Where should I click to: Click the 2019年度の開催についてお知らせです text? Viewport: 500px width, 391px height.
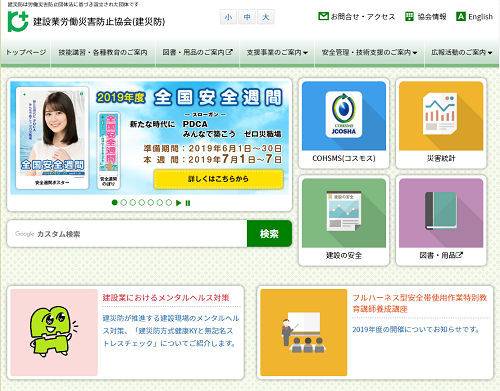(416, 329)
